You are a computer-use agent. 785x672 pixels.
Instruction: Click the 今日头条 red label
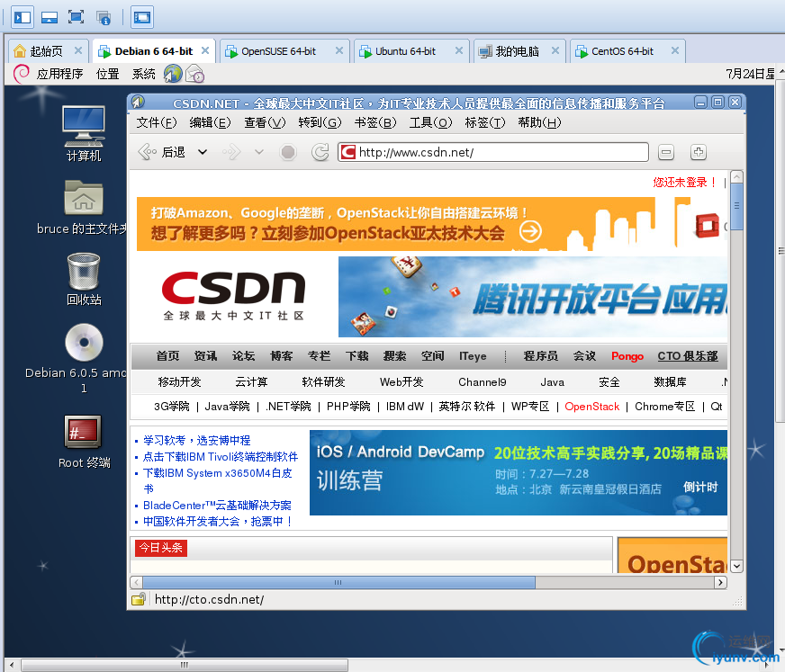(161, 548)
